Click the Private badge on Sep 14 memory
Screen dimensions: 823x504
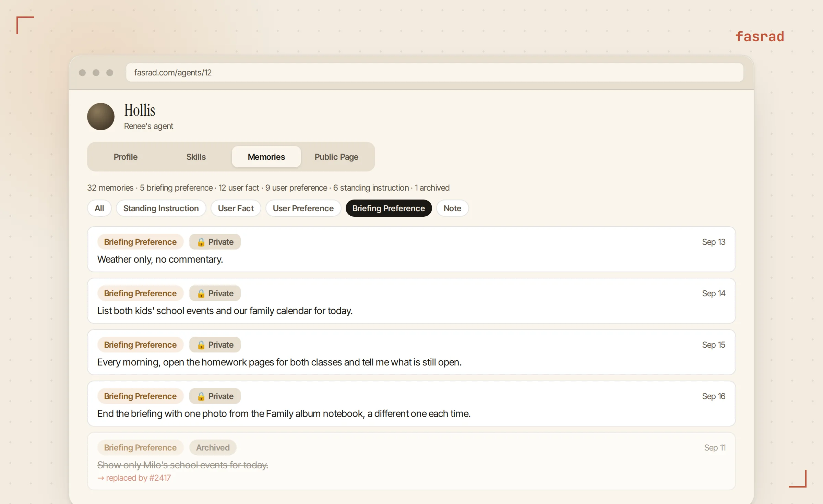(x=215, y=293)
